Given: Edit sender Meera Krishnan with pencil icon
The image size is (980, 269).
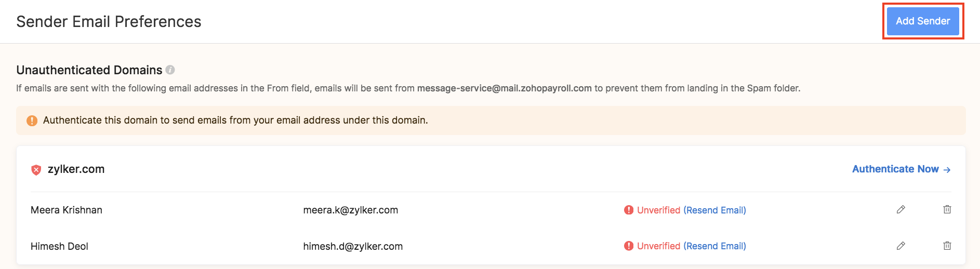Looking at the screenshot, I should 900,210.
